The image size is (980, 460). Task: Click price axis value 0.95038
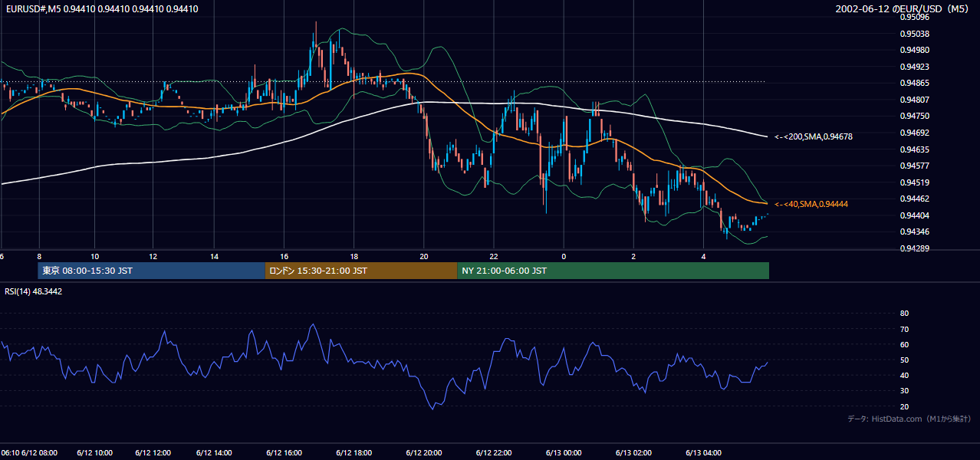[x=914, y=34]
